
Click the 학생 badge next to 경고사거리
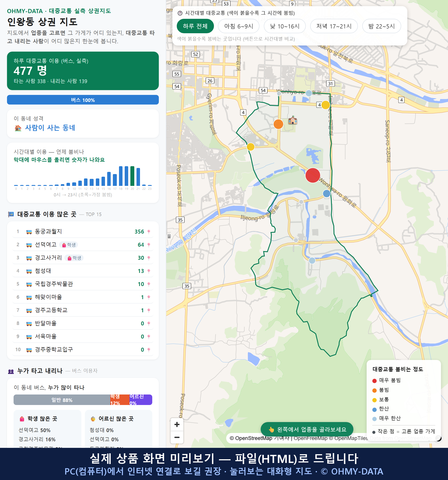click(x=74, y=258)
